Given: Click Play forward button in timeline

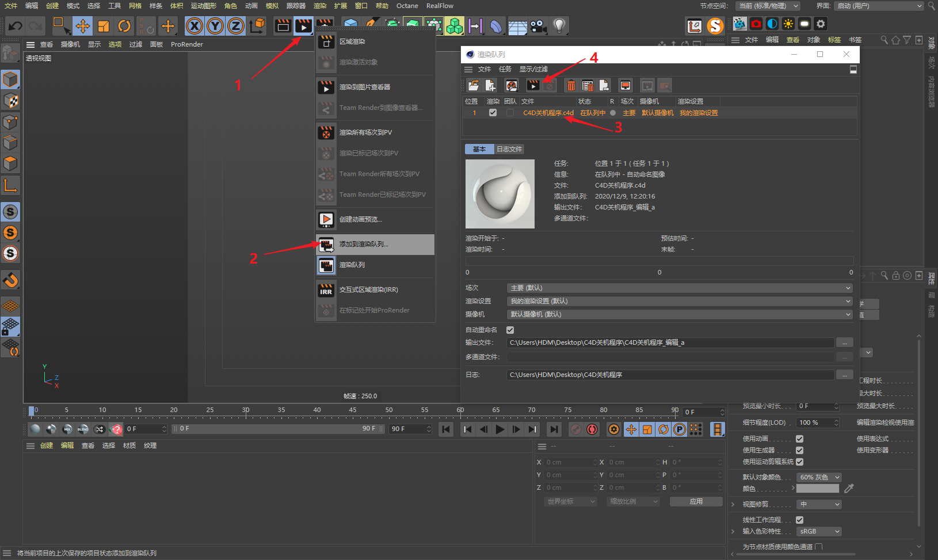Looking at the screenshot, I should (x=500, y=429).
